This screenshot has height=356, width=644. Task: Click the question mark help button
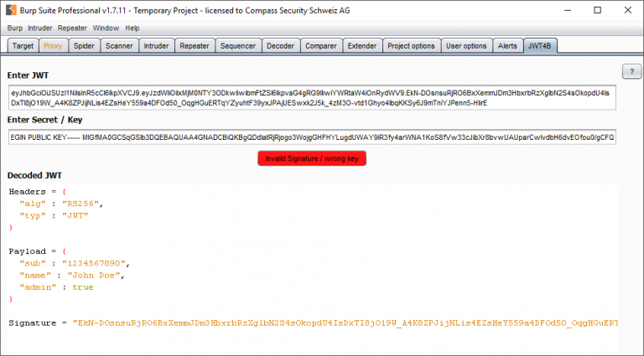(631, 71)
